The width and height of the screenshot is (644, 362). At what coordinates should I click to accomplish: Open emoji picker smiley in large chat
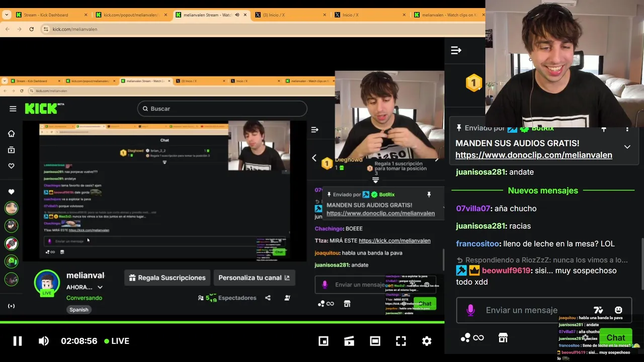click(x=618, y=310)
